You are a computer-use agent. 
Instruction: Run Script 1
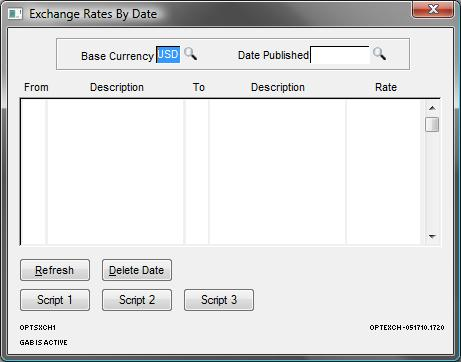point(55,300)
